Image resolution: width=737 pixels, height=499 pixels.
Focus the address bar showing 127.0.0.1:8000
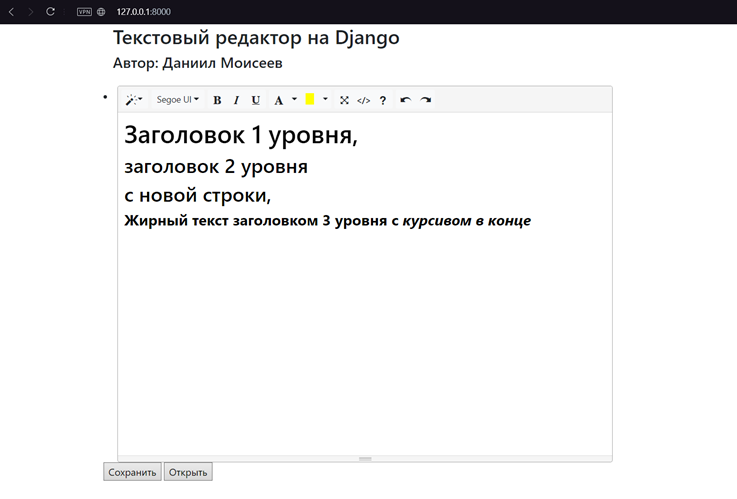(143, 12)
